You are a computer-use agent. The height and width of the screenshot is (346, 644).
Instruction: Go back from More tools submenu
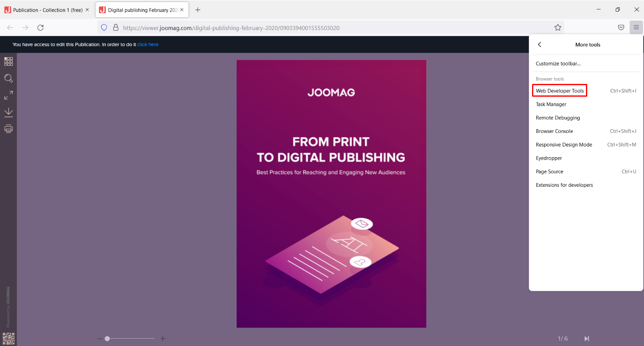[x=539, y=44]
